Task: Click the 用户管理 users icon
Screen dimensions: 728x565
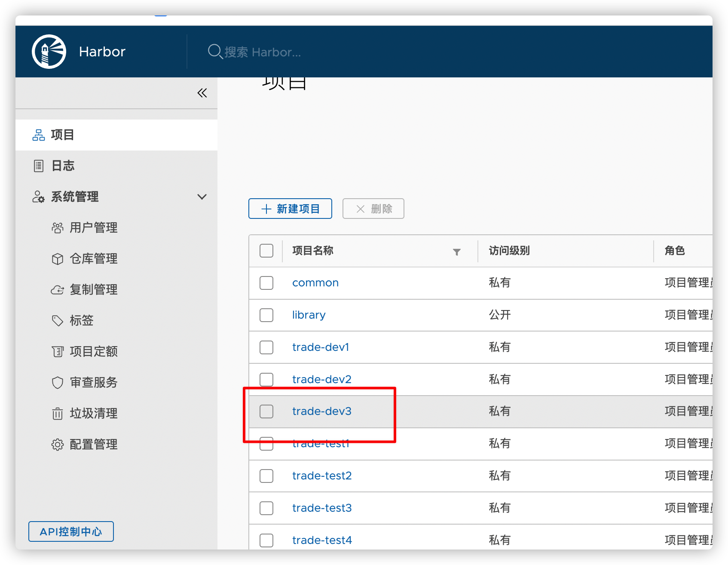Action: click(x=58, y=228)
